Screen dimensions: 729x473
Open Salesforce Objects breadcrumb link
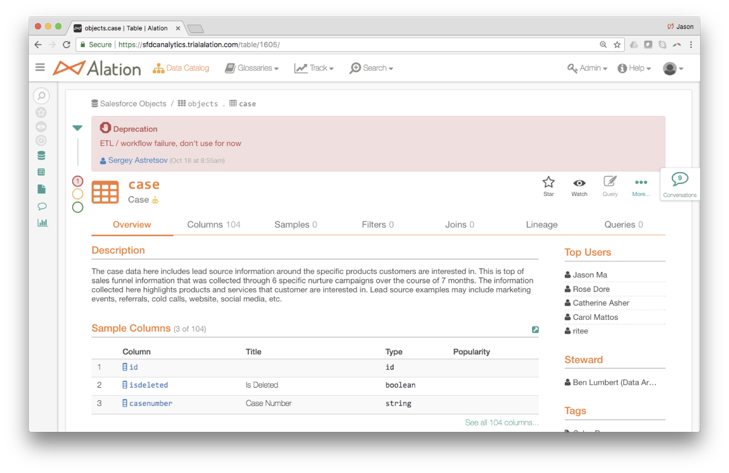click(129, 104)
